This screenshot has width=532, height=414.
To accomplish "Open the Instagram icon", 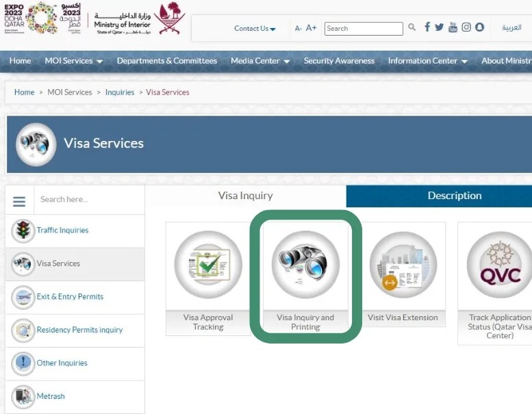I will (466, 27).
